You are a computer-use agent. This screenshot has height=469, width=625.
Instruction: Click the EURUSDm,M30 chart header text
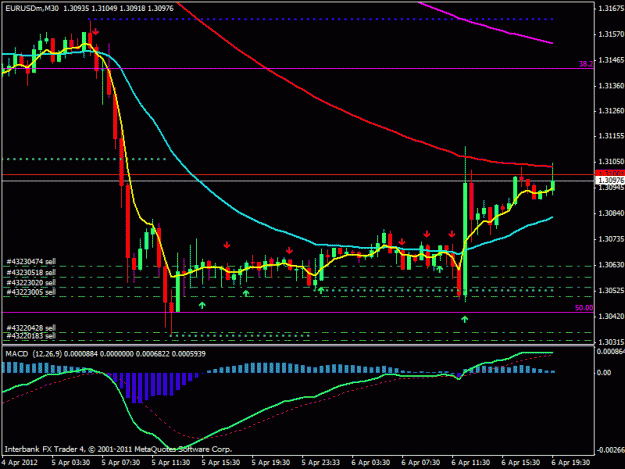click(89, 8)
